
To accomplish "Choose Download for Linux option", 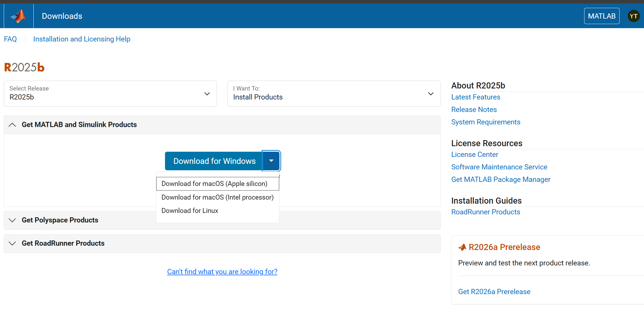I will [190, 211].
